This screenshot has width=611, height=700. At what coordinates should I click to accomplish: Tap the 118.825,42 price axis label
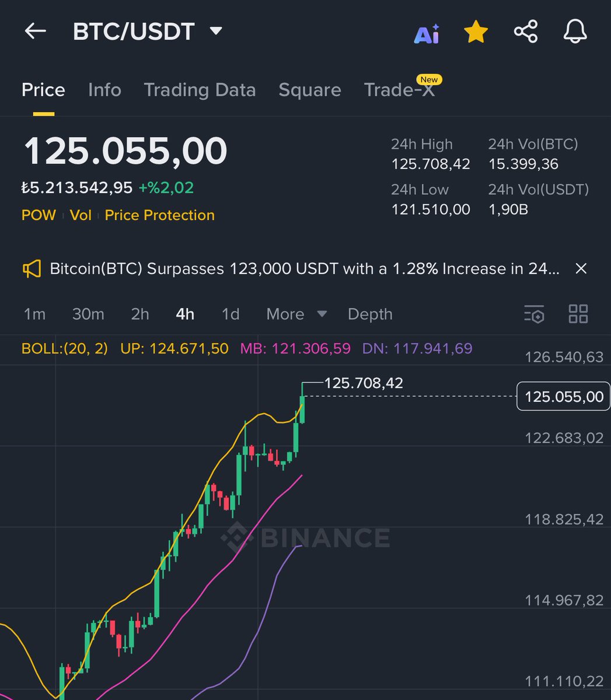tap(564, 519)
